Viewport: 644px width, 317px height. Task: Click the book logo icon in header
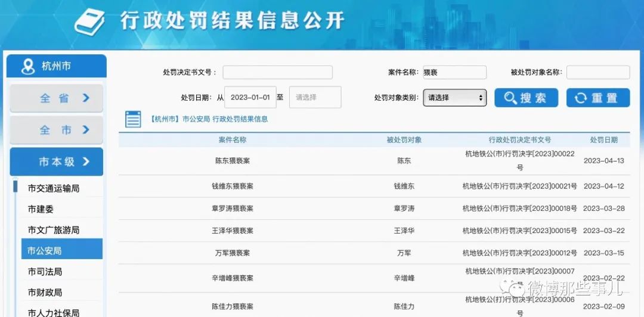tap(92, 21)
